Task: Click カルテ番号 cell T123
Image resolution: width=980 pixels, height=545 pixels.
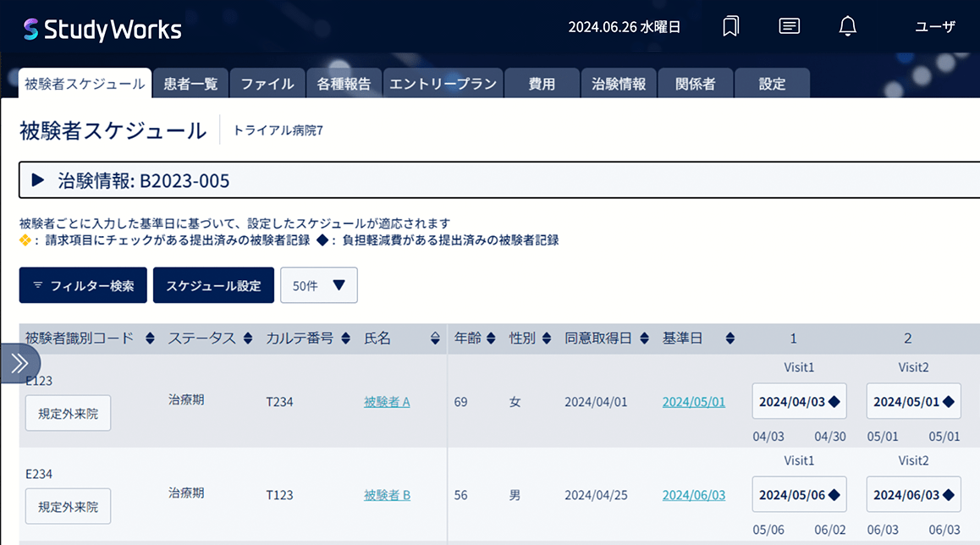Action: pyautogui.click(x=279, y=495)
